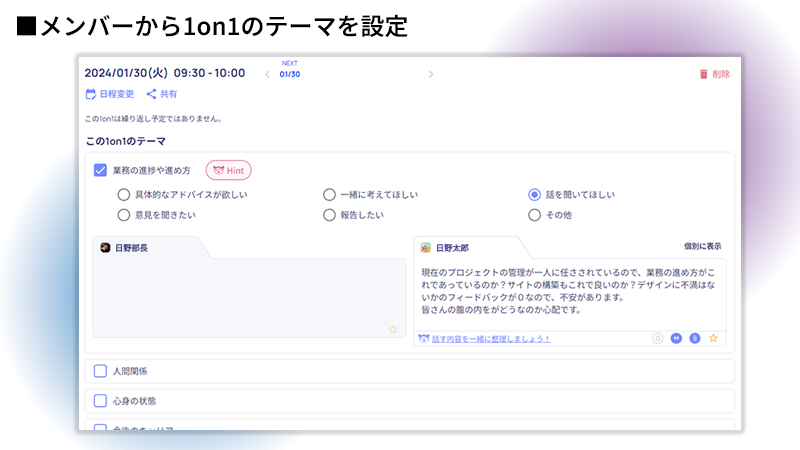Go to previous 1on1 with left chevron

267,74
